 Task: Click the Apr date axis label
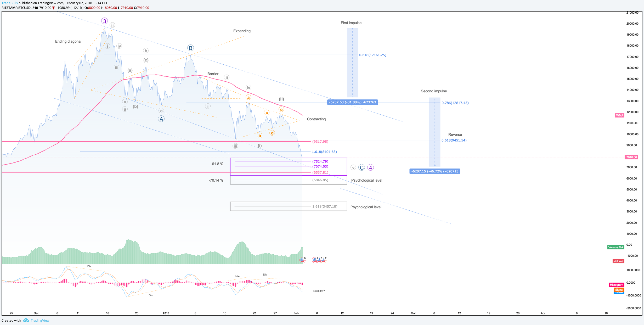pyautogui.click(x=543, y=313)
